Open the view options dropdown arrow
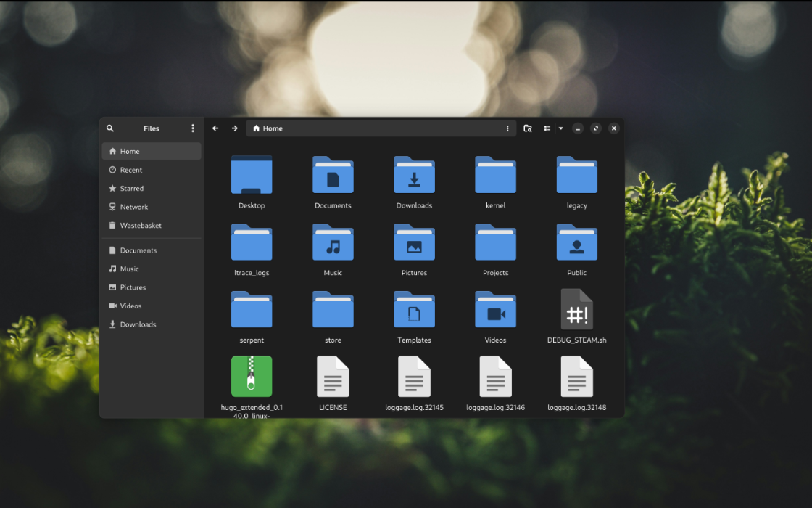The height and width of the screenshot is (508, 812). (560, 128)
